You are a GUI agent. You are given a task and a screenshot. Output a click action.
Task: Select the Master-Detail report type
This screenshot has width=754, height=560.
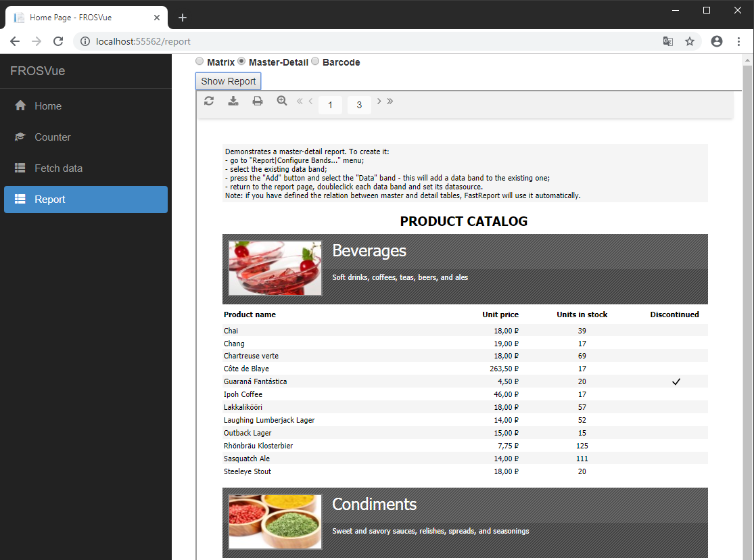coord(241,61)
